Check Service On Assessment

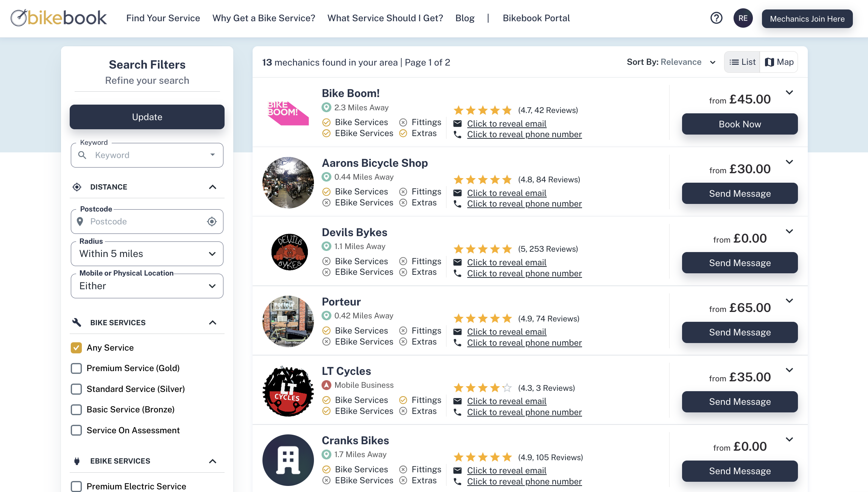(x=76, y=430)
